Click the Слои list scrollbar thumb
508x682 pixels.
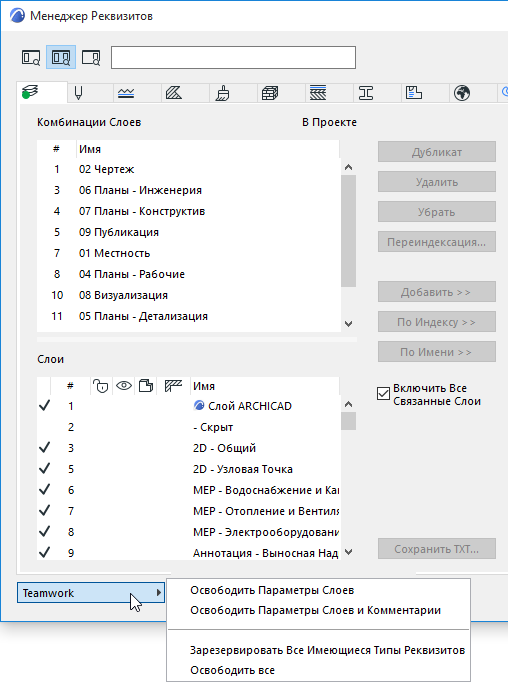pos(348,421)
